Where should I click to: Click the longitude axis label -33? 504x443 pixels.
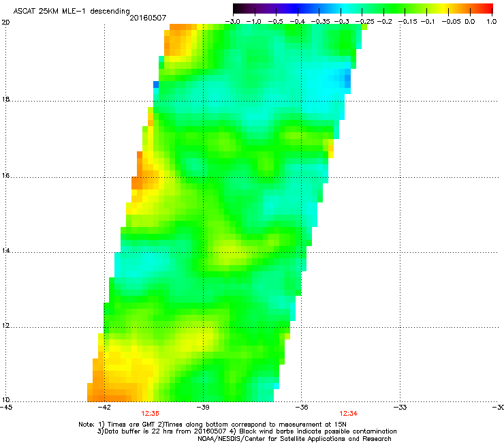(400, 408)
